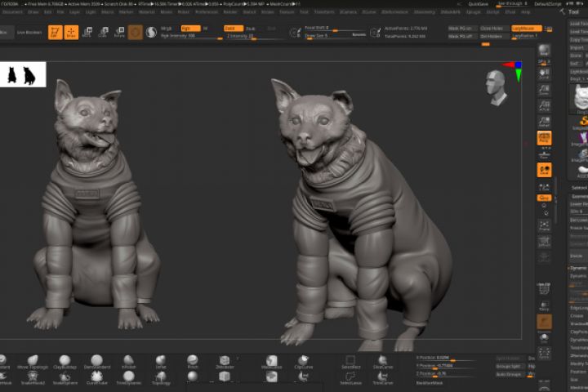Click the DefaultZScript button
Screen dimensions: 588x392
coord(548,4)
